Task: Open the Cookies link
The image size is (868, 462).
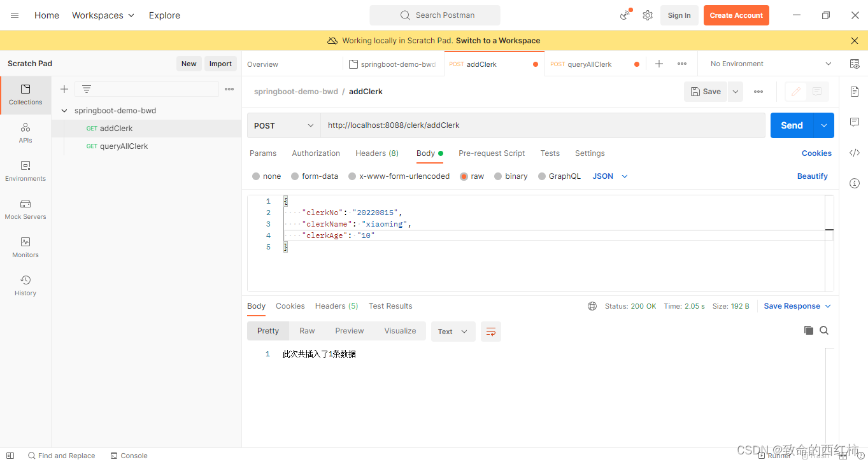Action: tap(816, 153)
